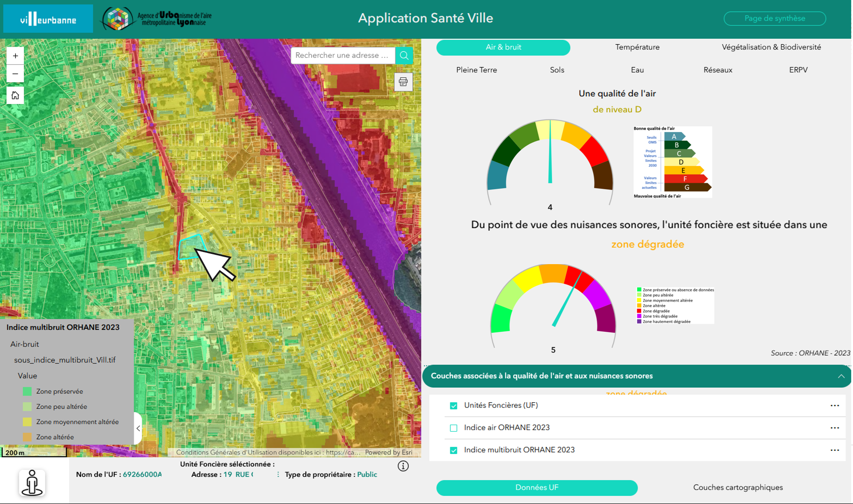Click the Zone préservée green legend swatch

click(28, 392)
